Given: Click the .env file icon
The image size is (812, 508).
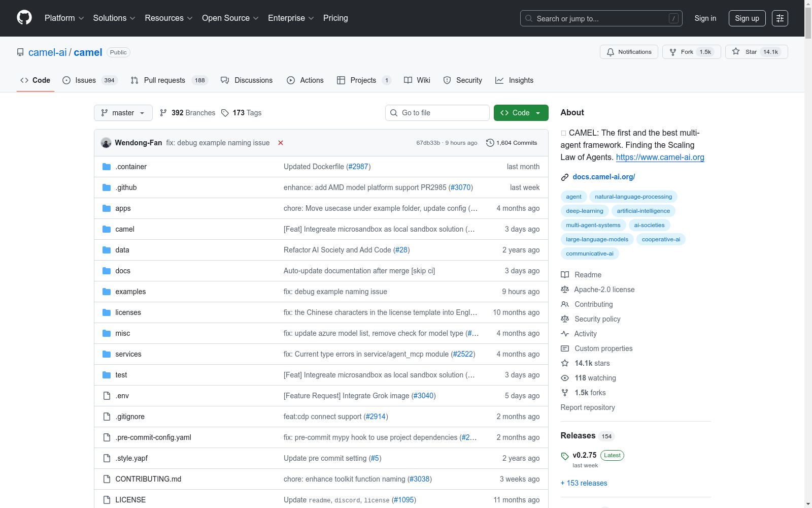Looking at the screenshot, I should 107,396.
